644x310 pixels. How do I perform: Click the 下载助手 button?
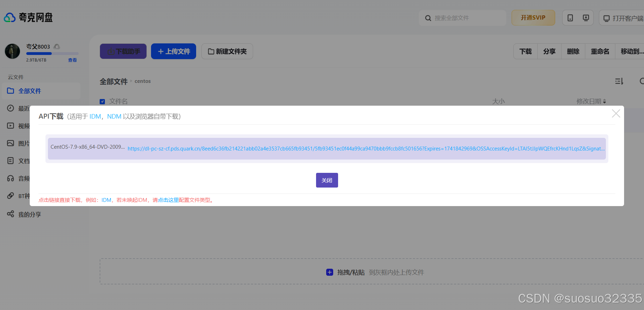pyautogui.click(x=123, y=51)
